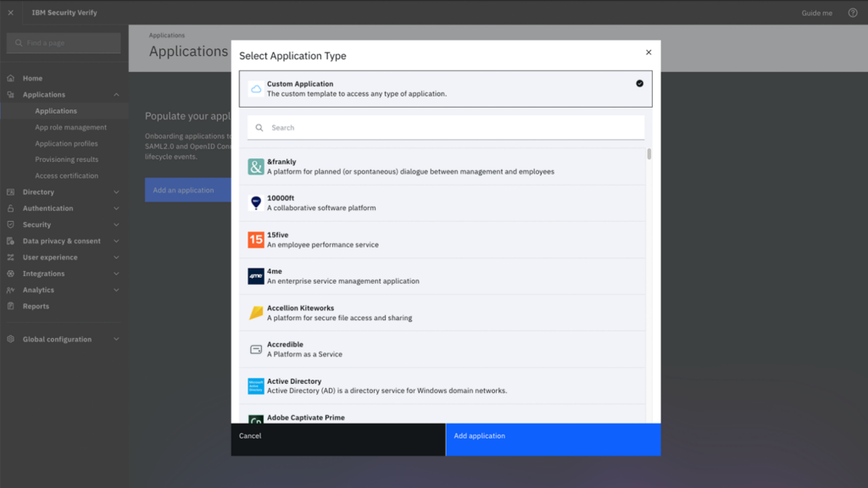Open the Authentication section
Viewport: 868px width, 488px height.
click(x=64, y=208)
